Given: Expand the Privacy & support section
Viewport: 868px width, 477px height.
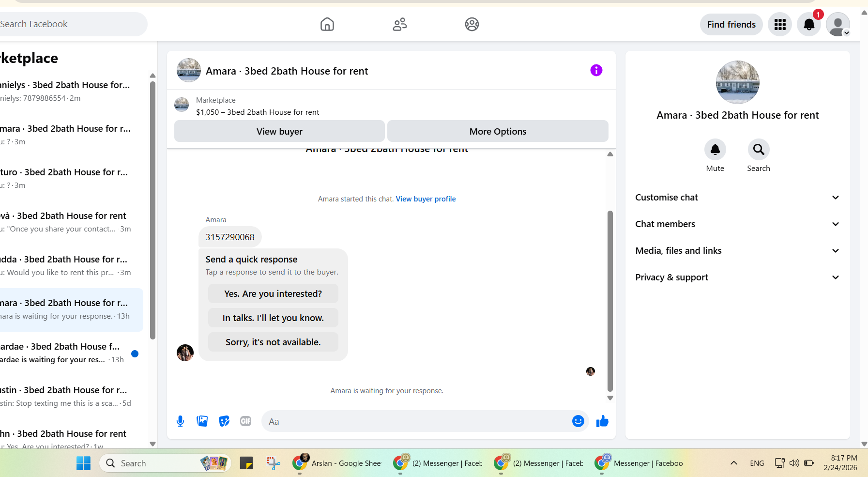Looking at the screenshot, I should tap(738, 277).
